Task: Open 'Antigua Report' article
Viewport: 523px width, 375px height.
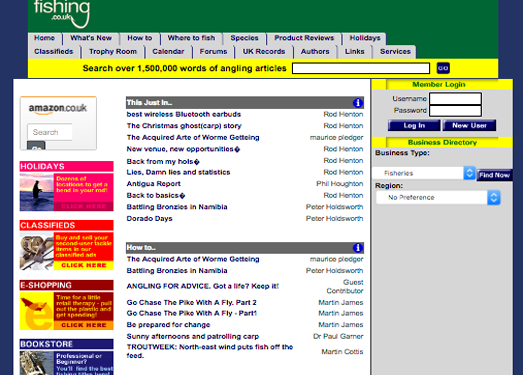Action: tap(153, 184)
